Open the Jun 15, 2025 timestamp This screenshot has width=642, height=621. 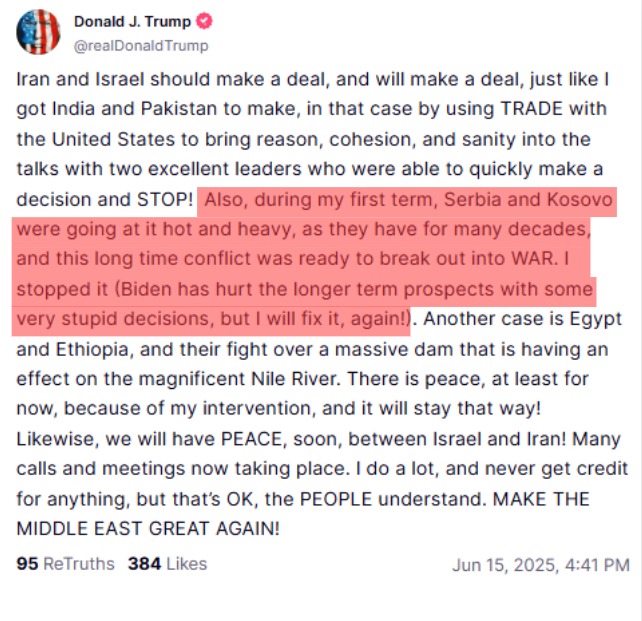point(540,565)
